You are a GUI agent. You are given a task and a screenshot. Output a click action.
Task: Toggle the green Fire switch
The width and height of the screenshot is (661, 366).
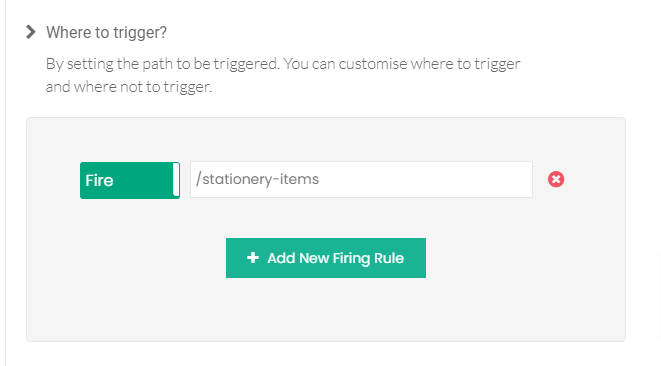(x=130, y=180)
